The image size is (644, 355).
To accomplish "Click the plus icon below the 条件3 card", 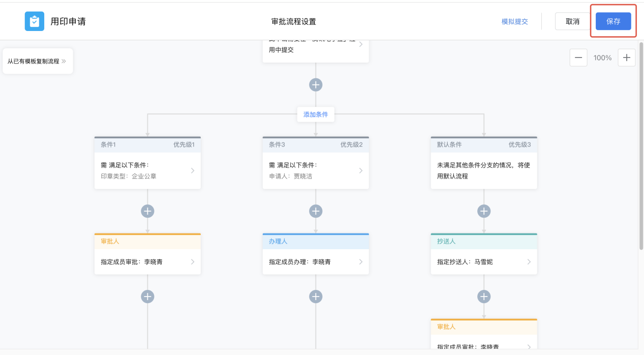I will click(316, 211).
